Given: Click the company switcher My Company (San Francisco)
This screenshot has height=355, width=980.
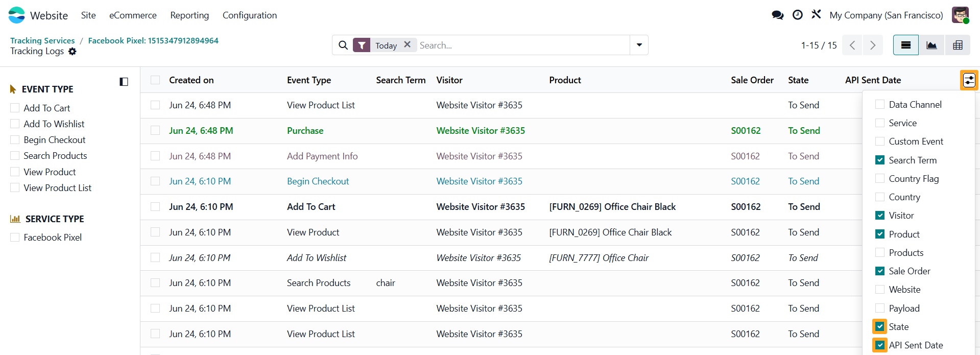Looking at the screenshot, I should coord(886,15).
